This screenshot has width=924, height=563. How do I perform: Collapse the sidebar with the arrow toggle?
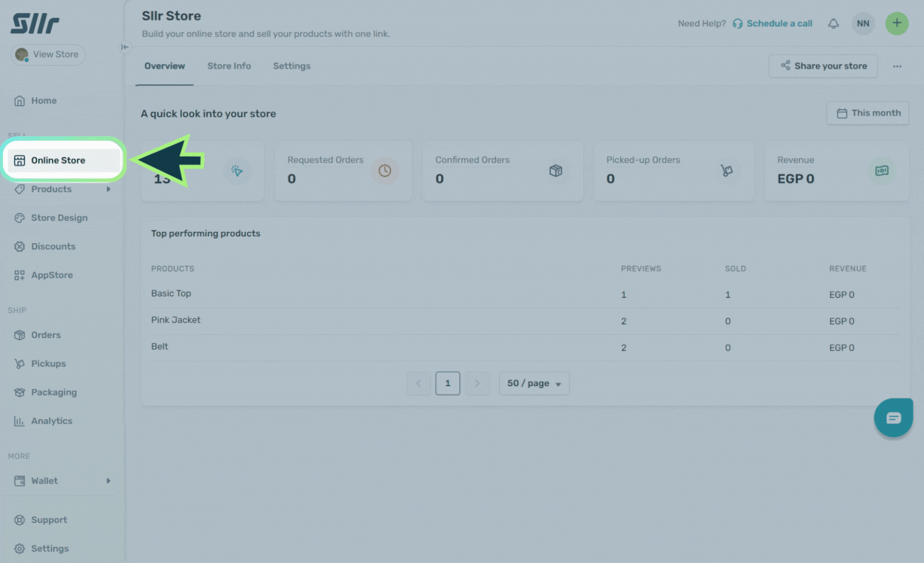[125, 47]
